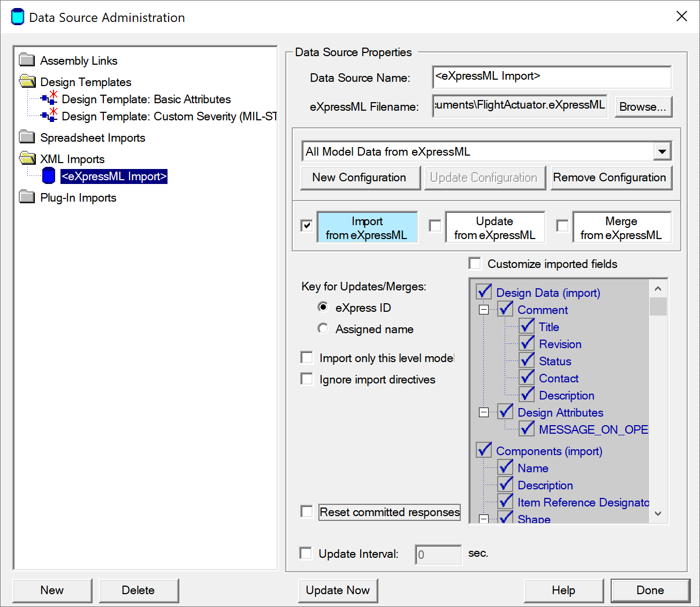This screenshot has width=700, height=607.
Task: Click the New data source button
Action: pyautogui.click(x=52, y=590)
